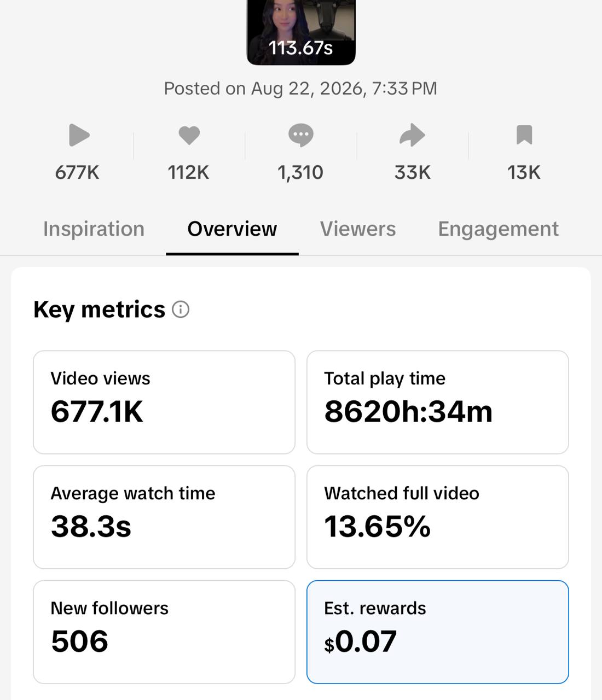The height and width of the screenshot is (700, 602).
Task: Tap the comments bubble icon
Action: 301,135
